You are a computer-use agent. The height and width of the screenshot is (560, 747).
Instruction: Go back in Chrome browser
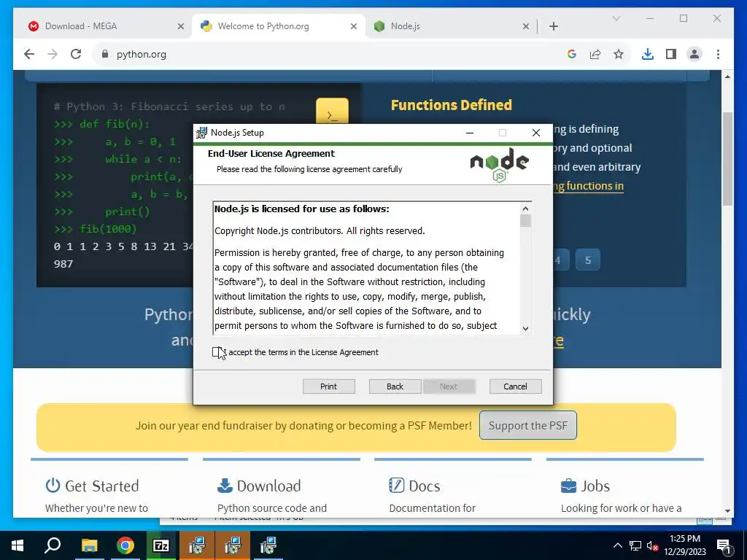tap(29, 54)
